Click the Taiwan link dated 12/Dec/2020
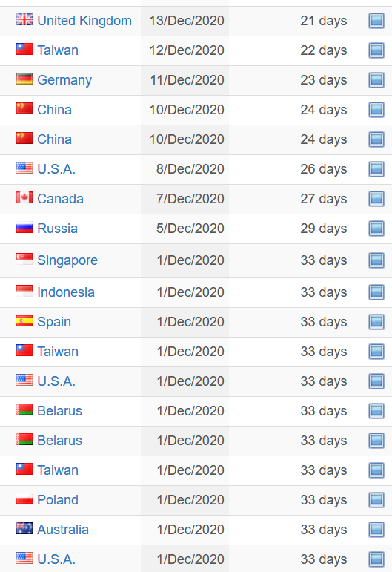Viewport: 392px width, 572px height. pyautogui.click(x=58, y=50)
